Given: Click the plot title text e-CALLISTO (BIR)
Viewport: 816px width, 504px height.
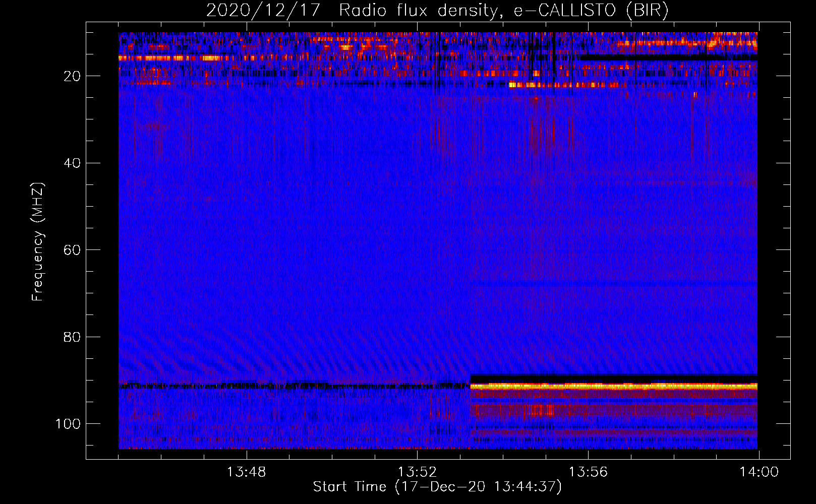Looking at the screenshot, I should [591, 11].
